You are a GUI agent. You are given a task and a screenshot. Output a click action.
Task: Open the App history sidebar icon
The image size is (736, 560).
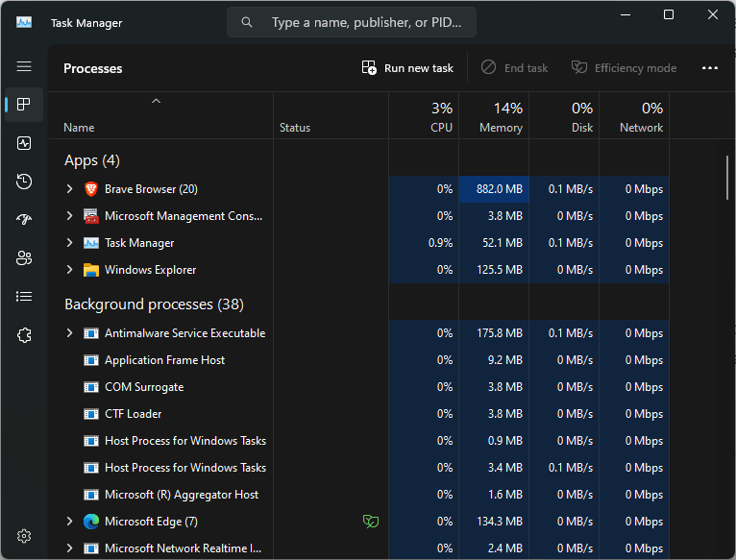(24, 182)
